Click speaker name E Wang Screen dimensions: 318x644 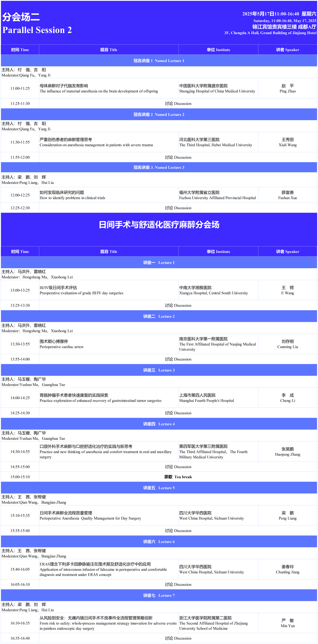[288, 293]
